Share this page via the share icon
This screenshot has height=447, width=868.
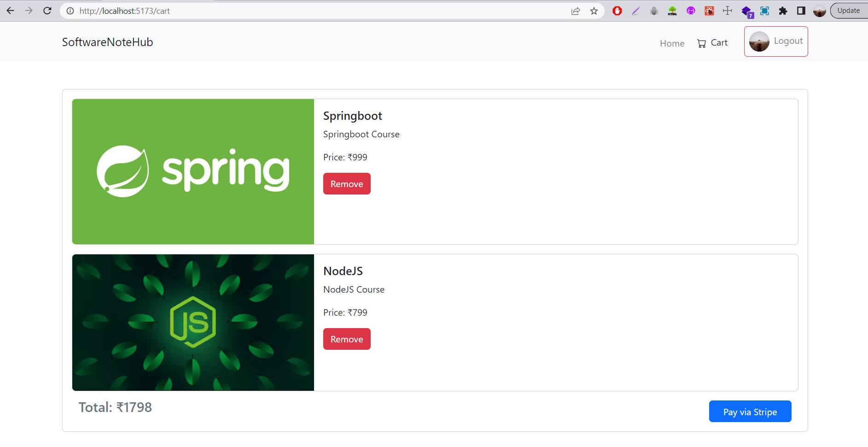(x=576, y=11)
